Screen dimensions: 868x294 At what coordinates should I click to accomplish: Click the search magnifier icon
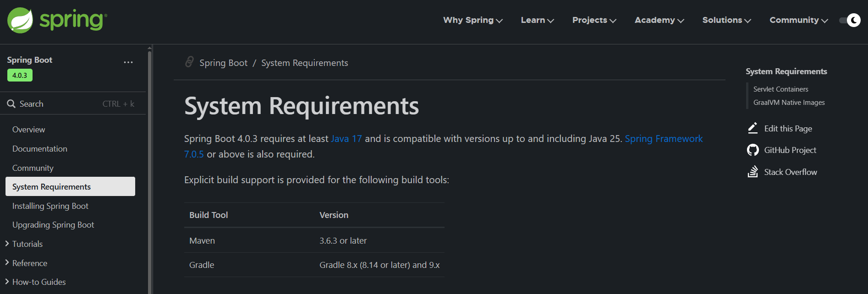(11, 104)
